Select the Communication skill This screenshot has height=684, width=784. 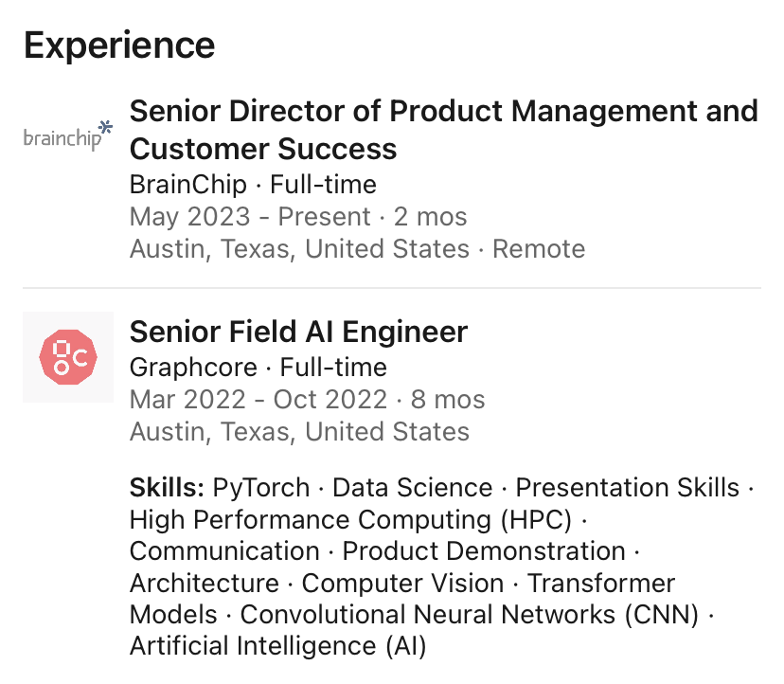click(224, 551)
